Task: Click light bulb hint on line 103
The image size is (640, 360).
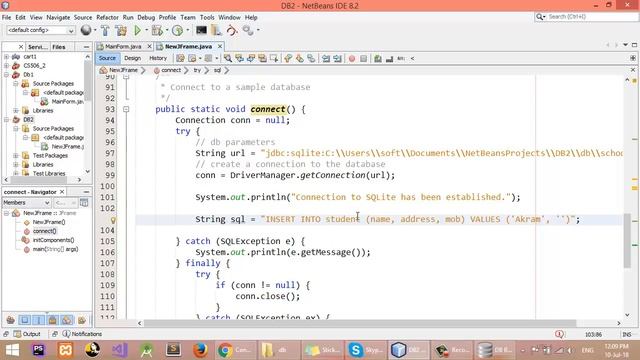Action: coord(113,220)
